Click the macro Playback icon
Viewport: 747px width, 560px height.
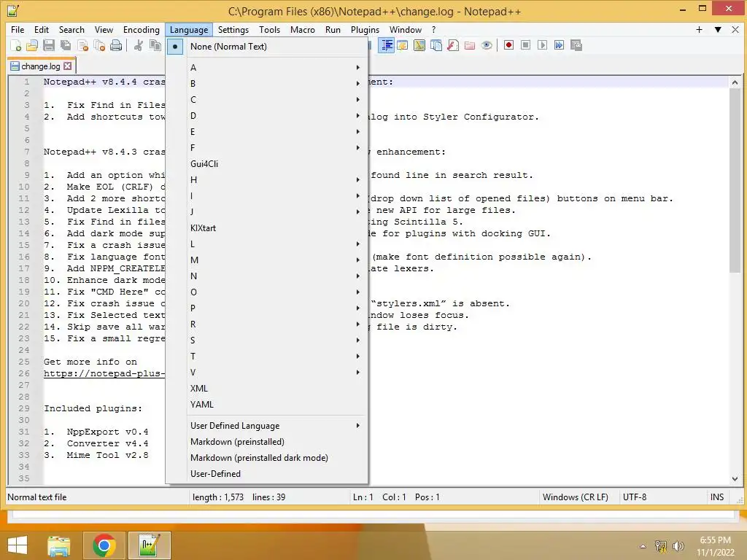pyautogui.click(x=542, y=45)
